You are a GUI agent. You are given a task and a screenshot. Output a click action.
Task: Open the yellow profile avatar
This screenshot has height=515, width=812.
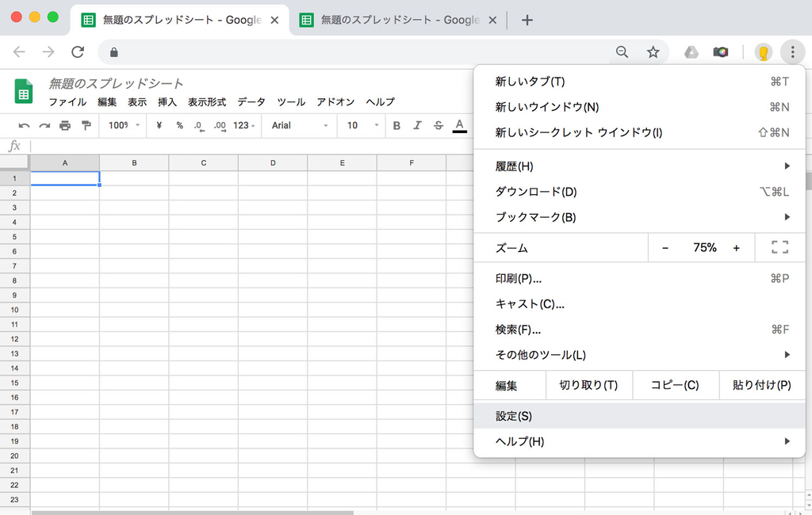(764, 51)
